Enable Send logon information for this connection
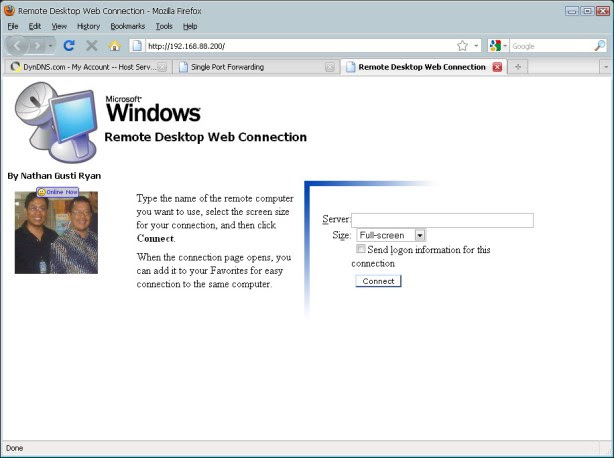This screenshot has height=458, width=614. click(361, 249)
